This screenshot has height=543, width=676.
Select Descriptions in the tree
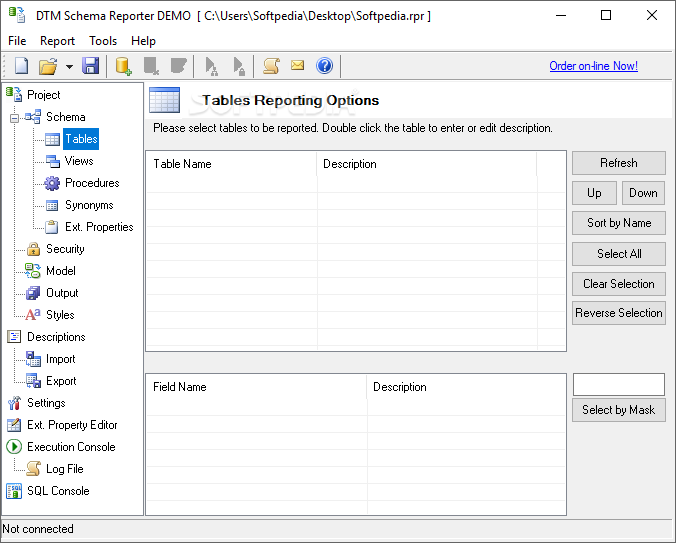[56, 337]
